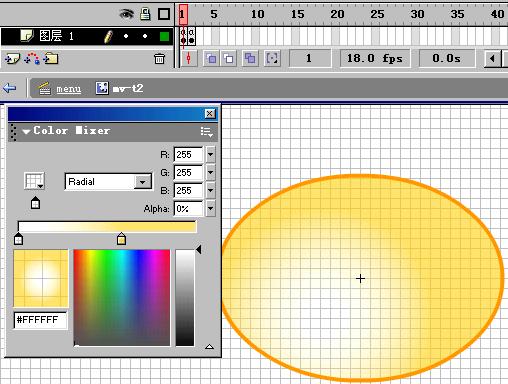Toggle green outline square on 图层 1
The image size is (508, 384).
click(164, 36)
